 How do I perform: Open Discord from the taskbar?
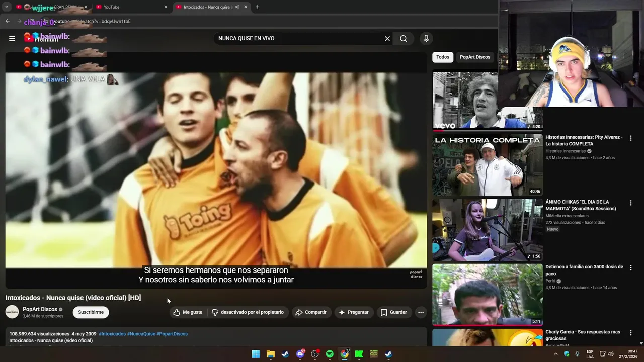point(300,354)
